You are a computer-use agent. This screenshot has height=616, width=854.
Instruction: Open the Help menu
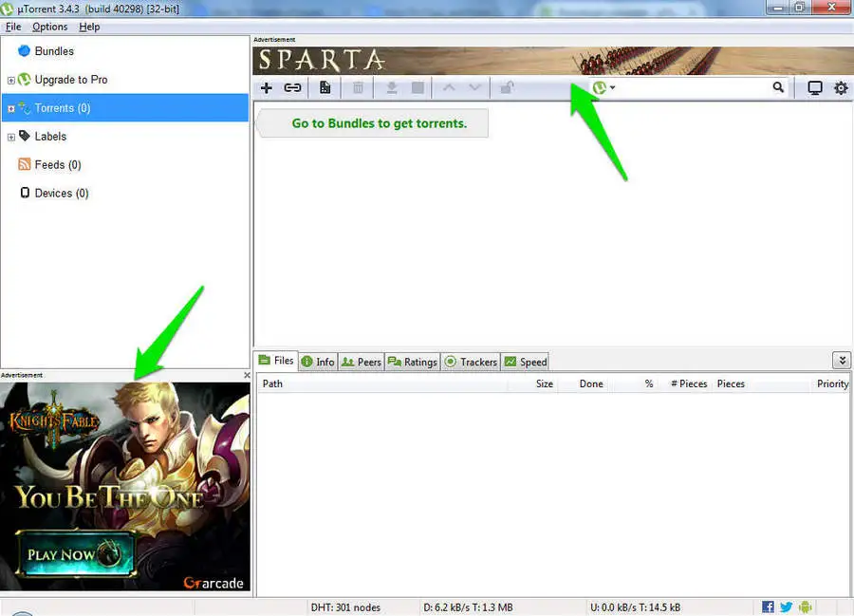89,27
